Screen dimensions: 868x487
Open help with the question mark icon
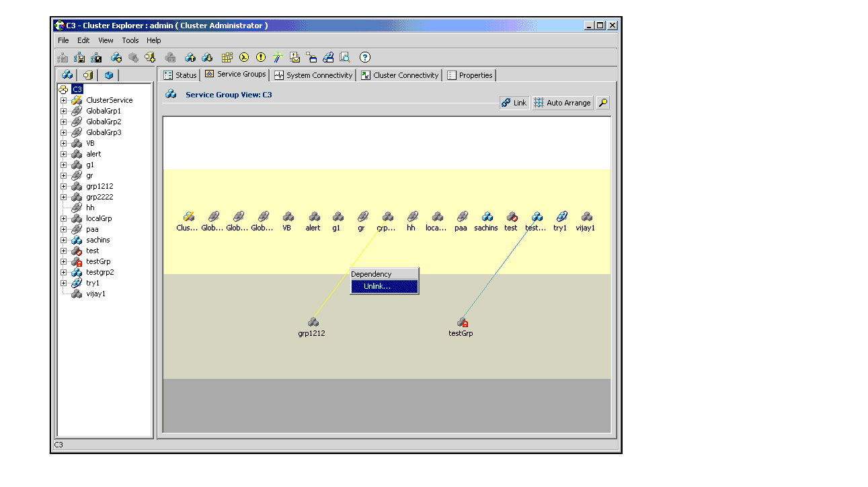click(x=364, y=58)
